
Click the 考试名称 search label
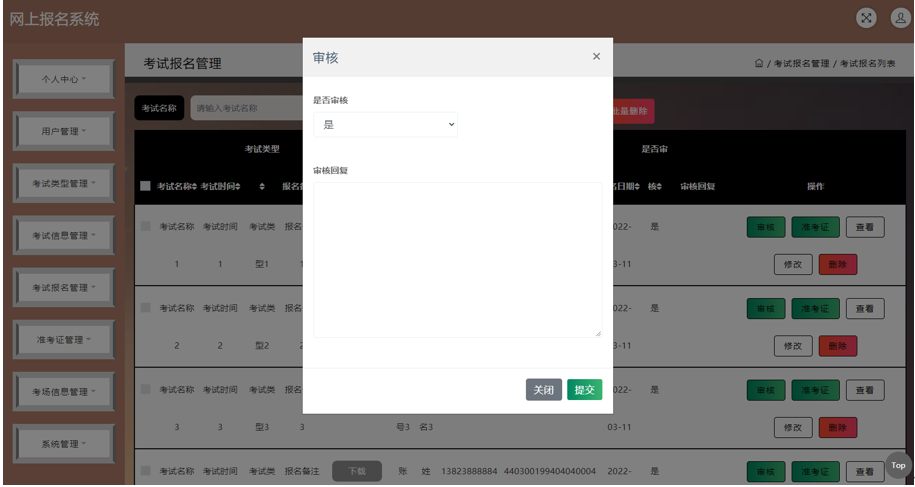click(159, 108)
